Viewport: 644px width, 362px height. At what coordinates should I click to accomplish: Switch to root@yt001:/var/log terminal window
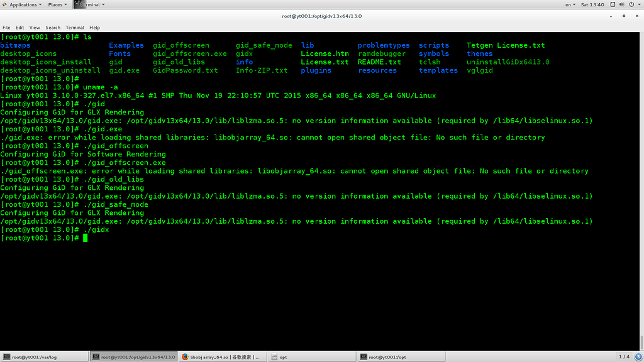click(x=44, y=357)
